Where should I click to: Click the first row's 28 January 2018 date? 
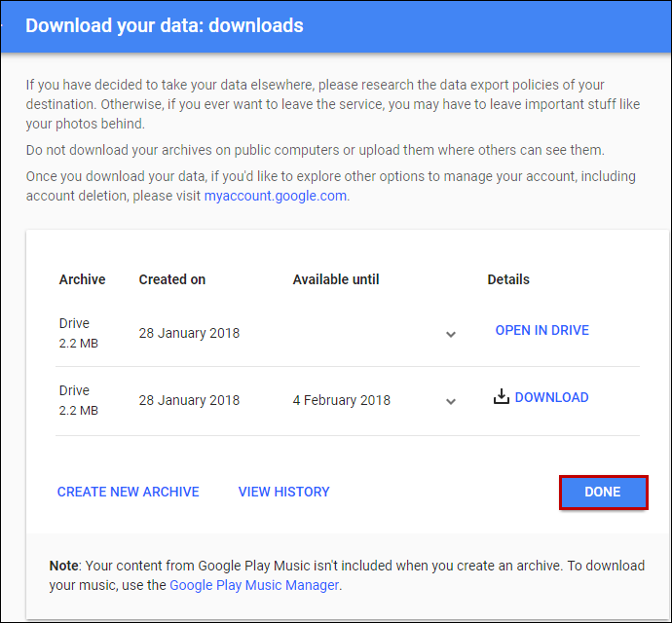point(189,333)
